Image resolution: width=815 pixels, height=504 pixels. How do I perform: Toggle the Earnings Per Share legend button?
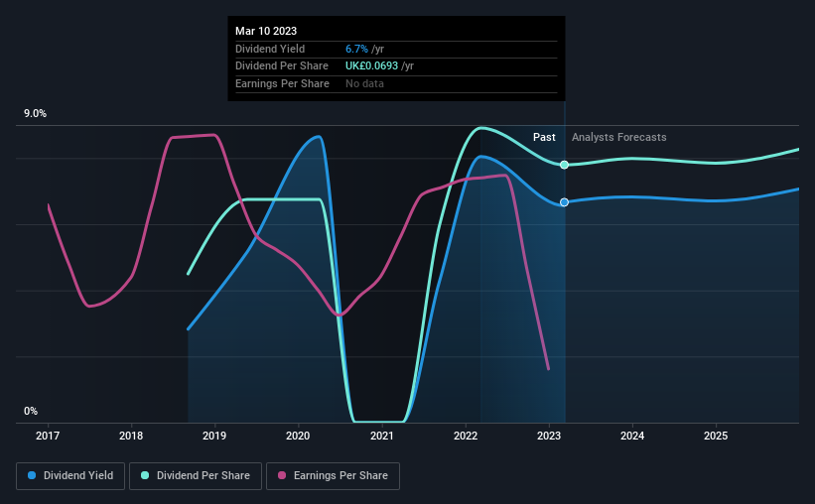coord(333,476)
